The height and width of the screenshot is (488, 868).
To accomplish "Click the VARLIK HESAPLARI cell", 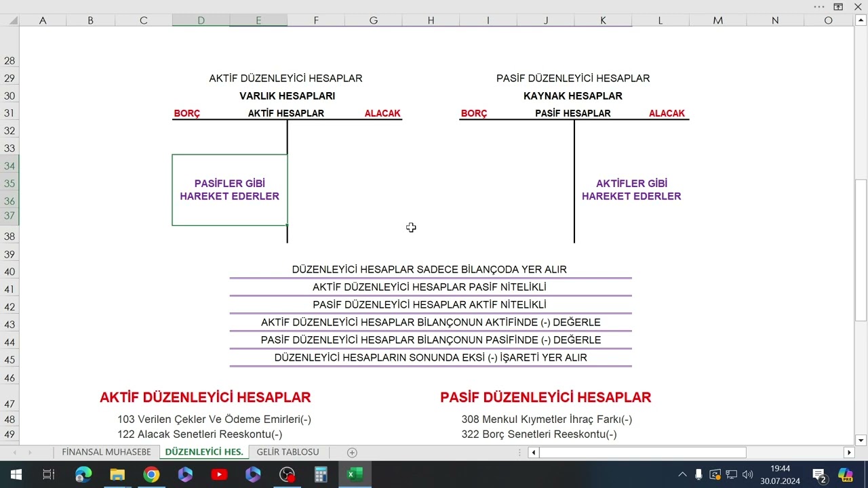I will [287, 96].
